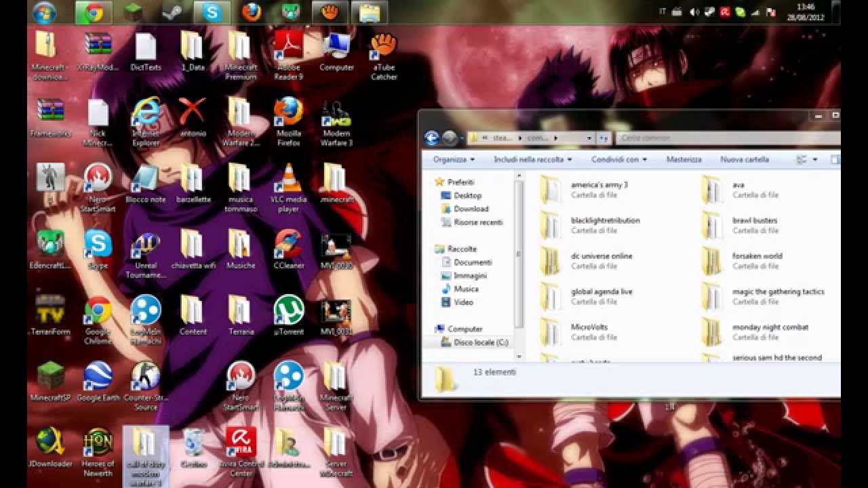
Task: Click Skype taskbar button
Action: point(212,12)
